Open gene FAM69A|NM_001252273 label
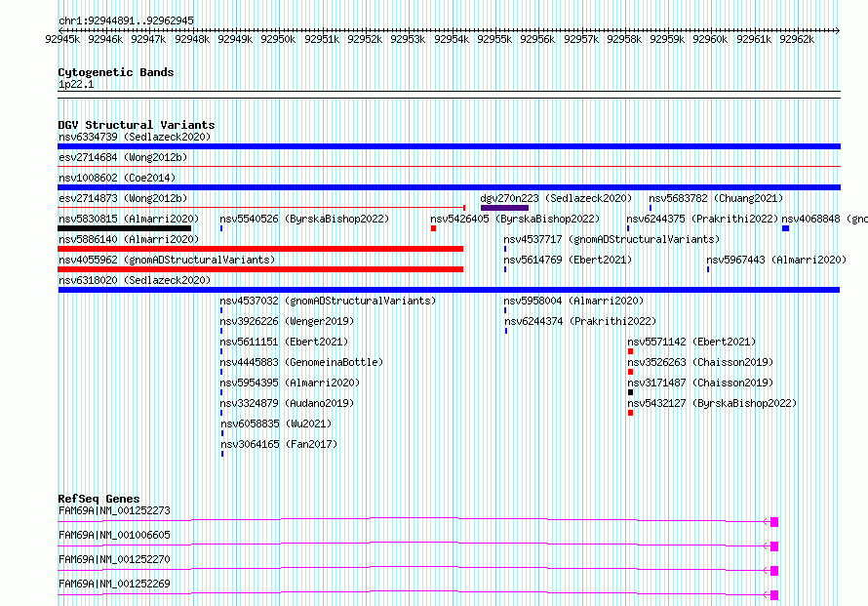This screenshot has height=606, width=868. tap(114, 510)
